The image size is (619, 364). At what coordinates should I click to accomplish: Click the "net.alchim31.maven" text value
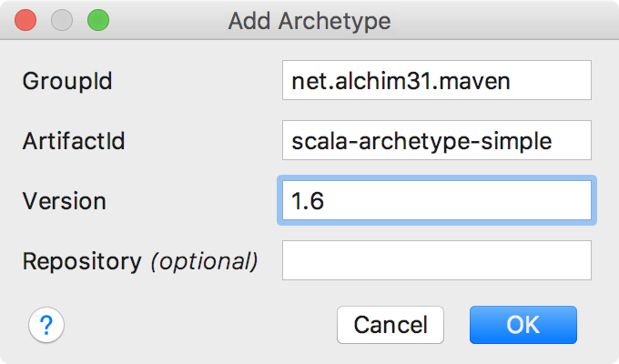pos(401,81)
